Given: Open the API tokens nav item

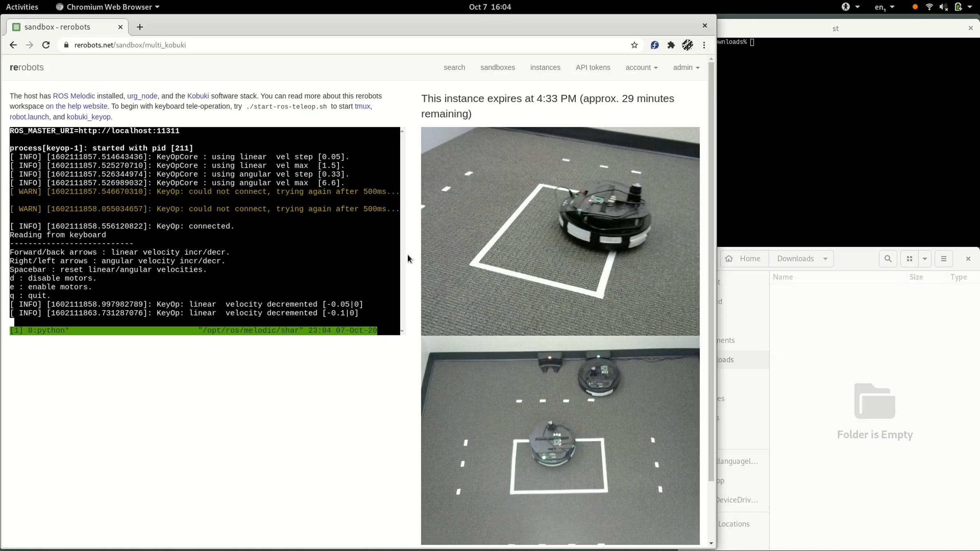Looking at the screenshot, I should pyautogui.click(x=593, y=67).
